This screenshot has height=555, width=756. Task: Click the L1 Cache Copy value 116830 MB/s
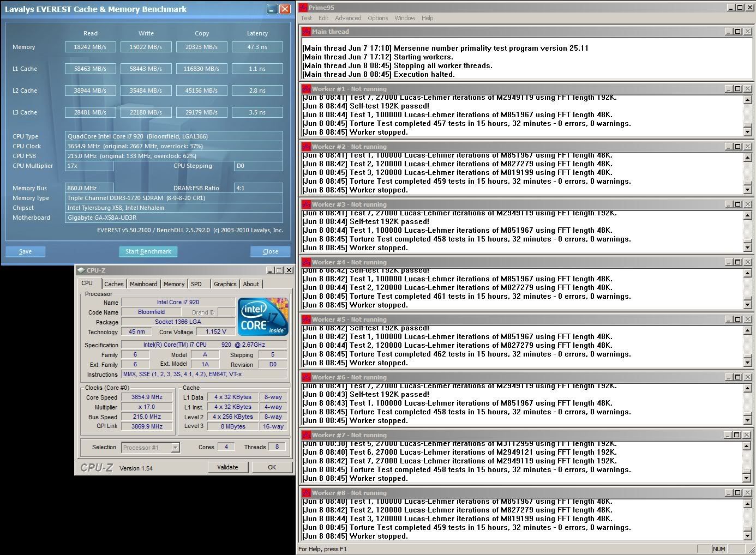click(202, 69)
